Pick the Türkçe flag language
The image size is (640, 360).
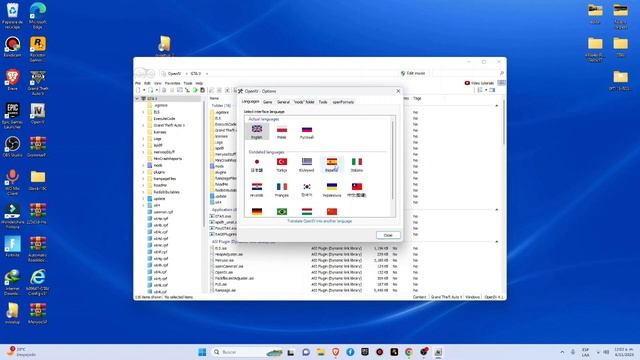tap(282, 164)
